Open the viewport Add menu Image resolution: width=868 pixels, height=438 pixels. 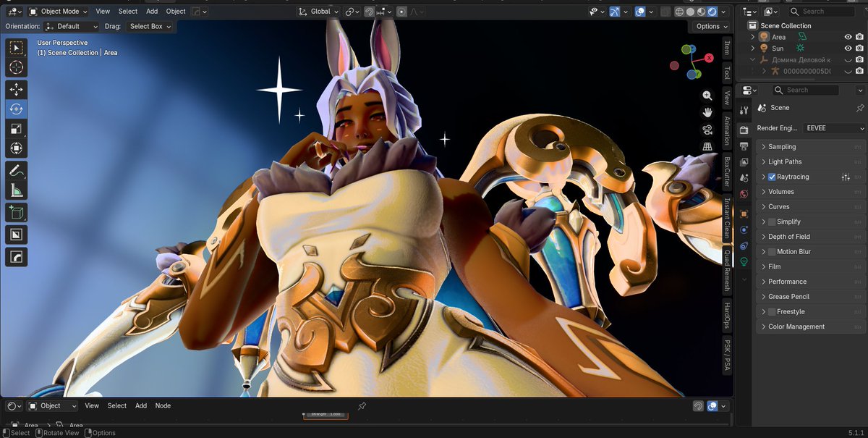tap(152, 12)
